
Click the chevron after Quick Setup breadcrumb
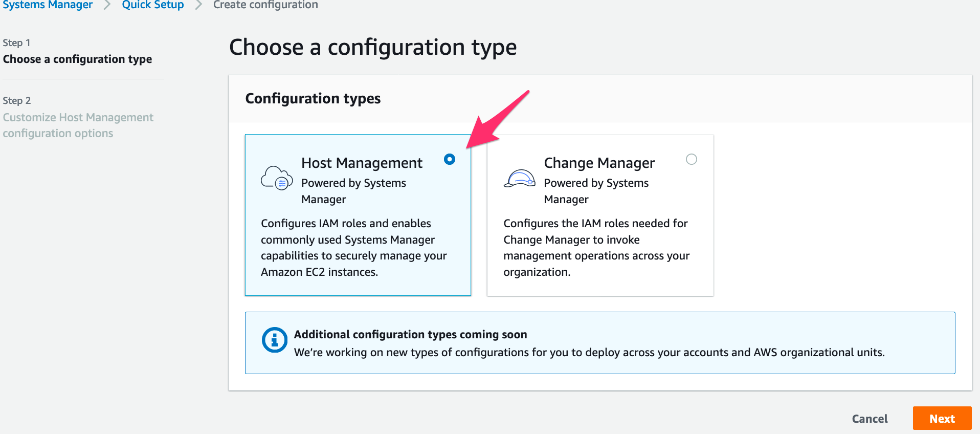coord(198,5)
